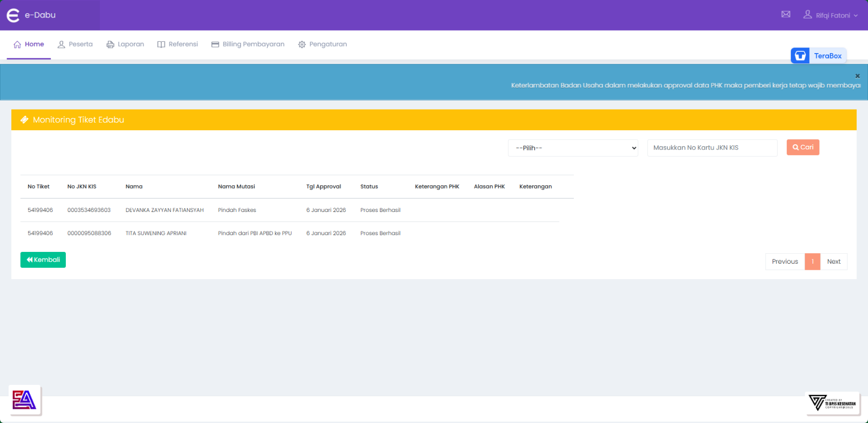Click the ticket icon beside Monitoring Tiket

(x=24, y=120)
